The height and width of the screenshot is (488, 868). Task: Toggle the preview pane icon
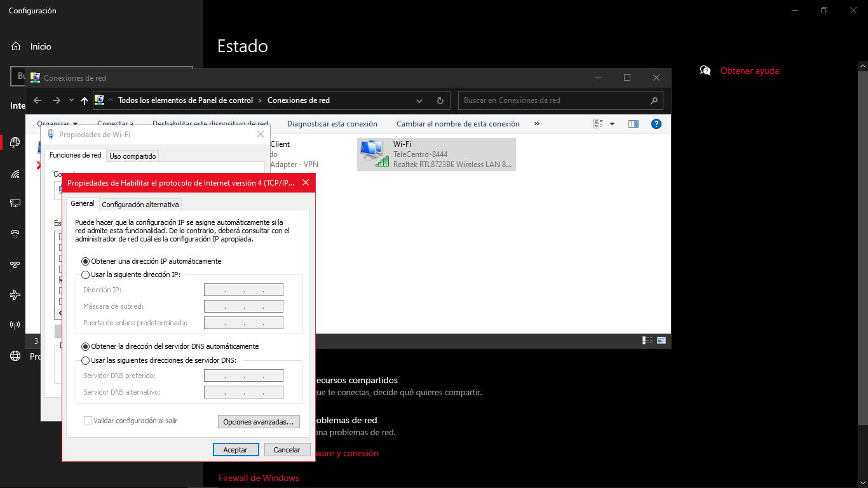[x=633, y=124]
